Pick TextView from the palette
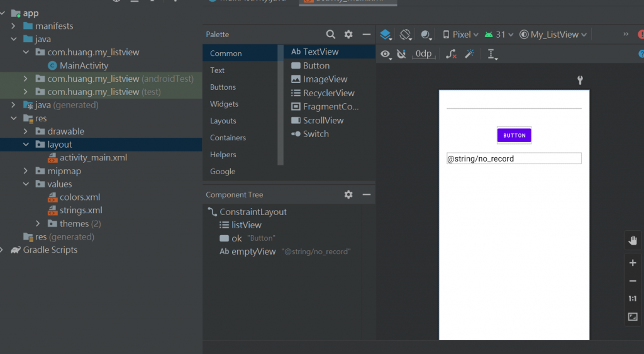Viewport: 644px width, 354px height. point(330,52)
